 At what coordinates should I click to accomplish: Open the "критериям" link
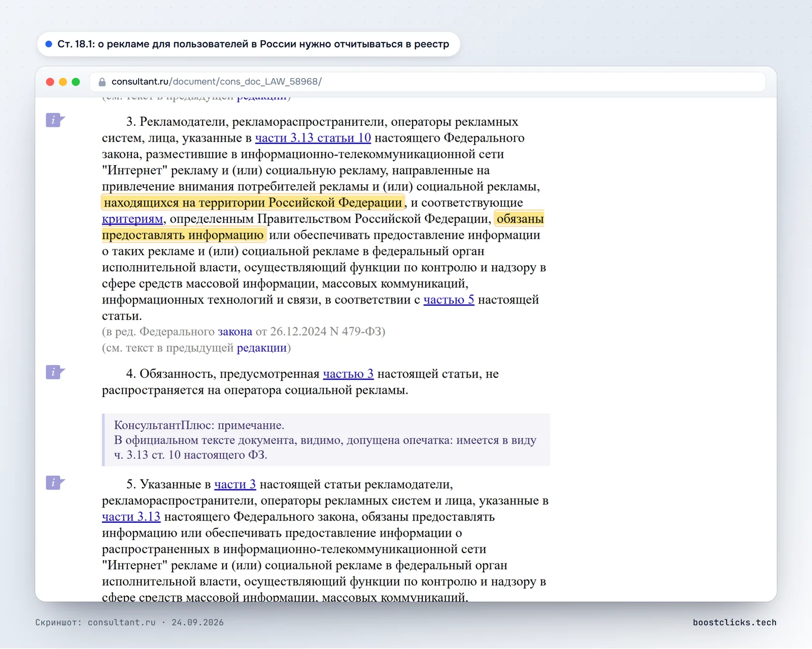tap(132, 219)
